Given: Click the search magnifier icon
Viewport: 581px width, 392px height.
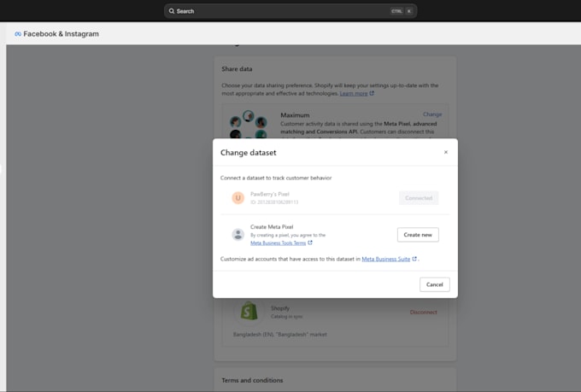Looking at the screenshot, I should pyautogui.click(x=172, y=11).
